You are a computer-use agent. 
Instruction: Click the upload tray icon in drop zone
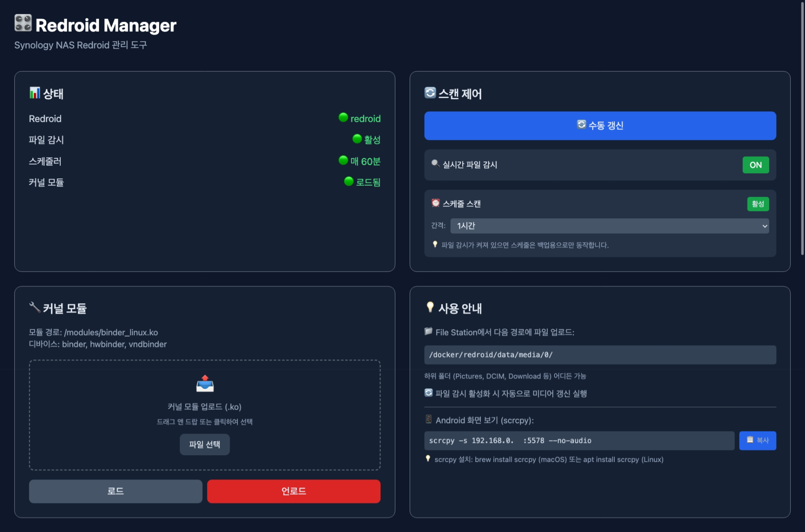pyautogui.click(x=205, y=384)
